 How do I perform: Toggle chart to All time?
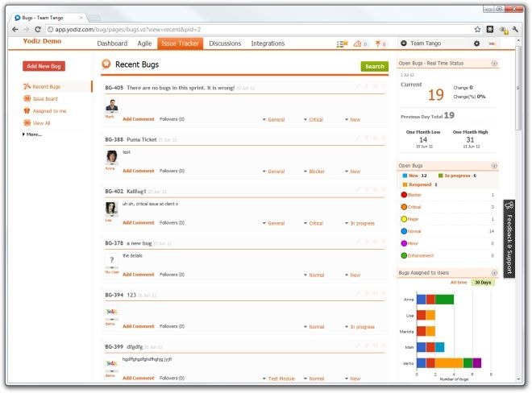(459, 283)
